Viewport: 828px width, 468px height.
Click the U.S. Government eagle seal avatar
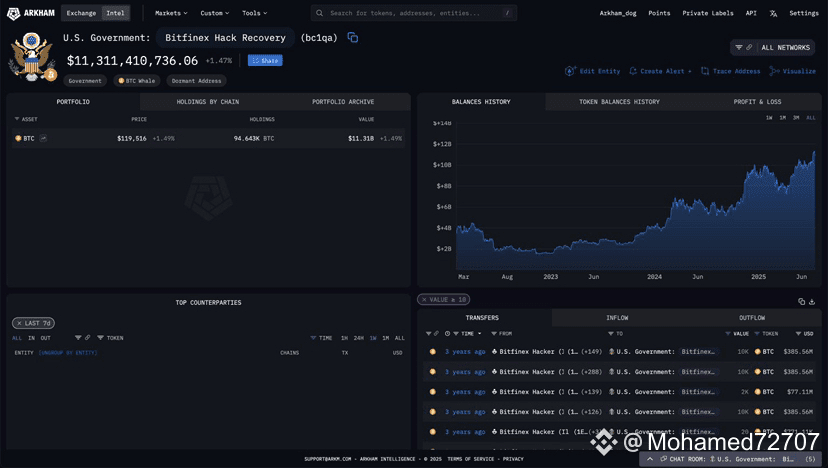click(x=32, y=57)
